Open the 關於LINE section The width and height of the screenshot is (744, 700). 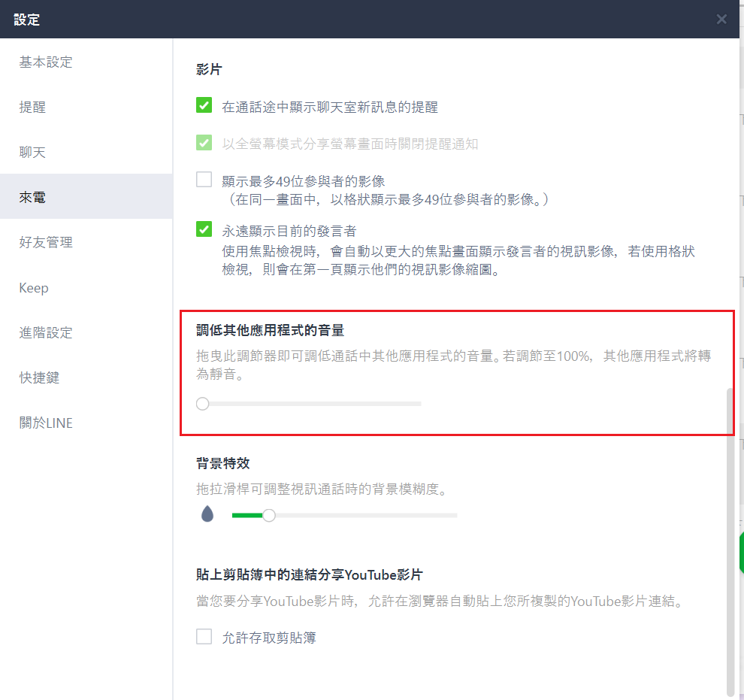coord(86,423)
